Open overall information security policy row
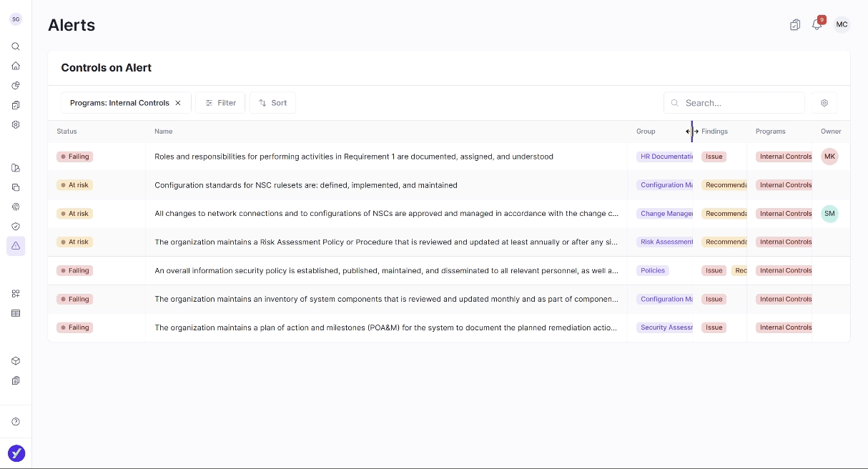Viewport: 868px width, 469px height. [x=449, y=271]
